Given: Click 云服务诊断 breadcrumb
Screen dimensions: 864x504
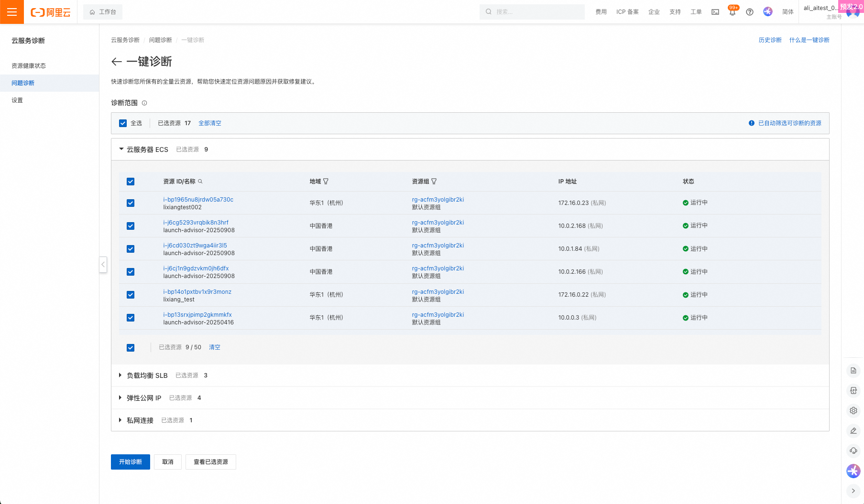Looking at the screenshot, I should click(x=125, y=40).
